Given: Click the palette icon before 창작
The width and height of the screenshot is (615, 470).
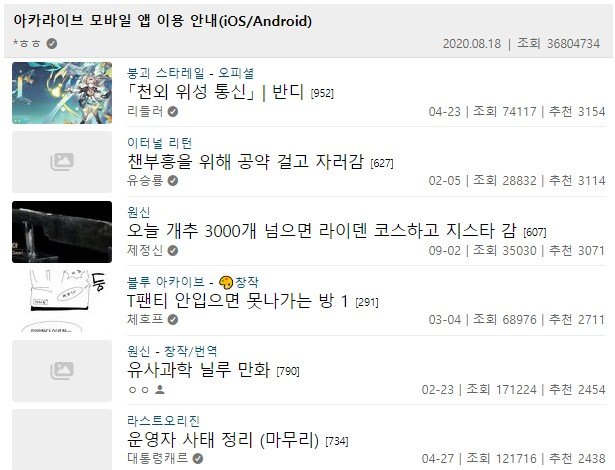Looking at the screenshot, I should coord(226,282).
